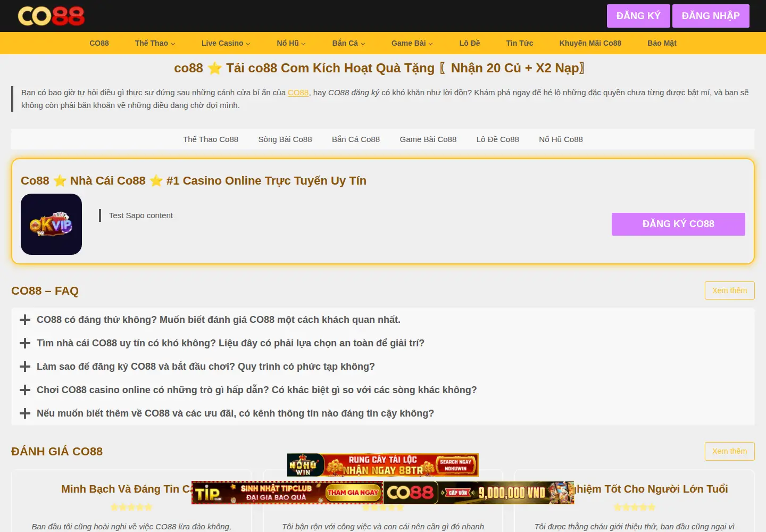Follow the CO88 link in intro paragraph

tap(298, 93)
